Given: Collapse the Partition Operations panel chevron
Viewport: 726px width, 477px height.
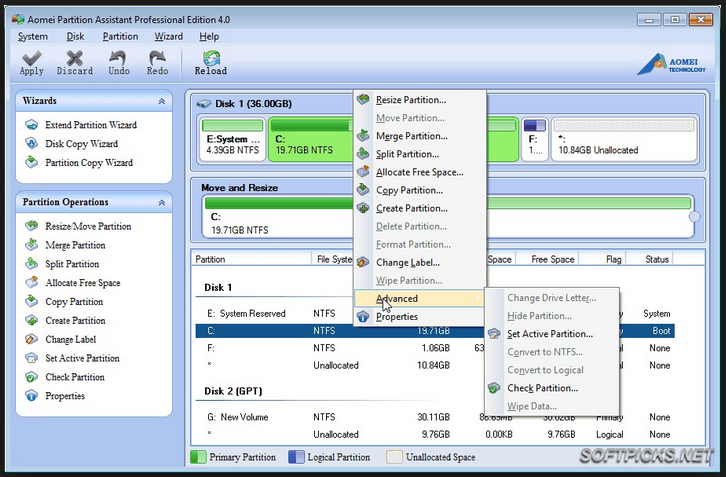Looking at the screenshot, I should point(162,202).
